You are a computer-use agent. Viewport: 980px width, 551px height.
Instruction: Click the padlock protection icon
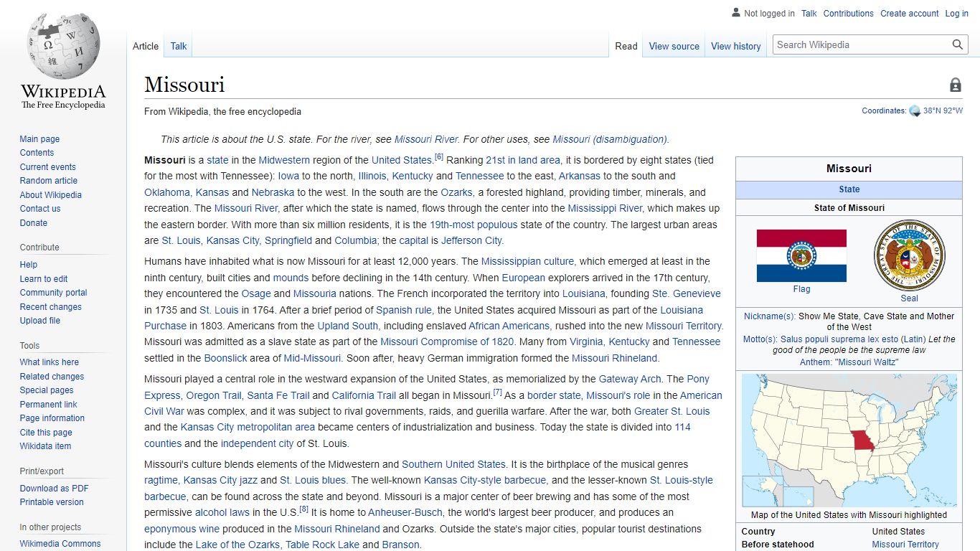point(956,85)
